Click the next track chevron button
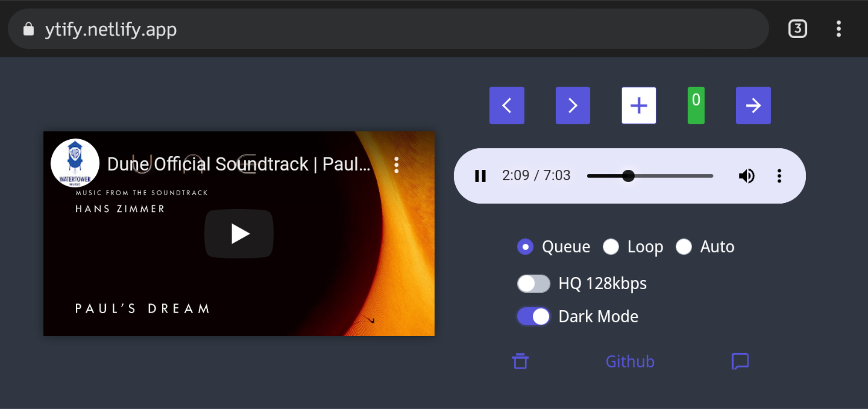The width and height of the screenshot is (868, 409). tap(573, 105)
